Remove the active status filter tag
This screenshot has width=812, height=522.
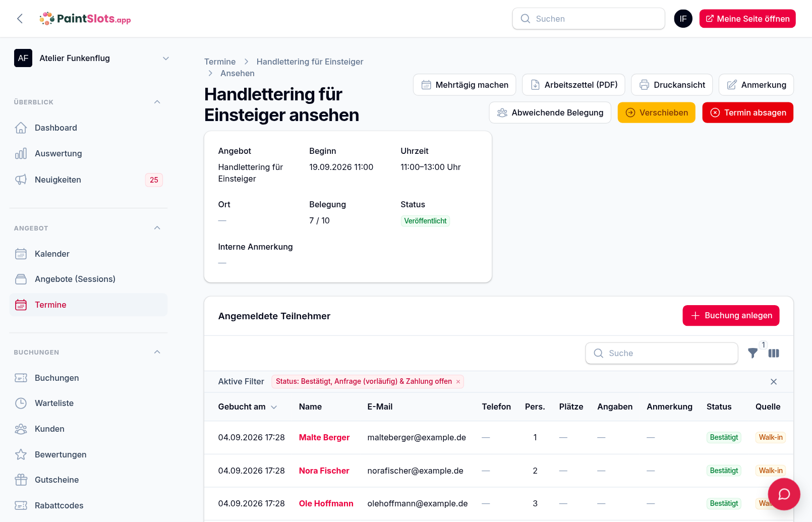click(x=458, y=382)
